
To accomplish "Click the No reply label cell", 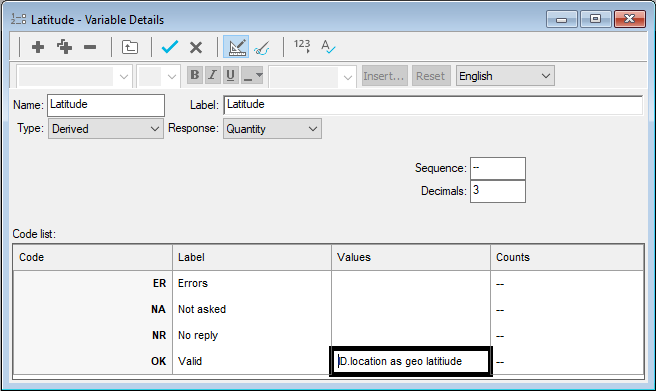I will 252,335.
